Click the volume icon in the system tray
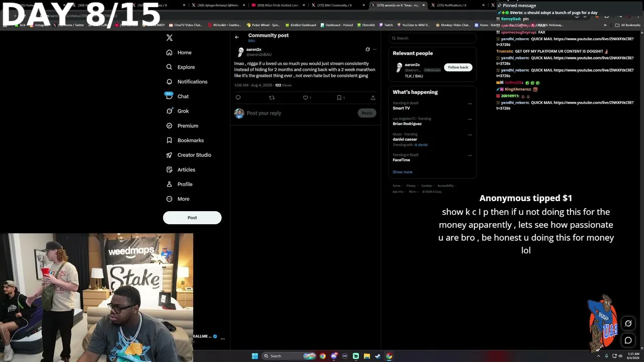The image size is (644, 362). [x=620, y=356]
